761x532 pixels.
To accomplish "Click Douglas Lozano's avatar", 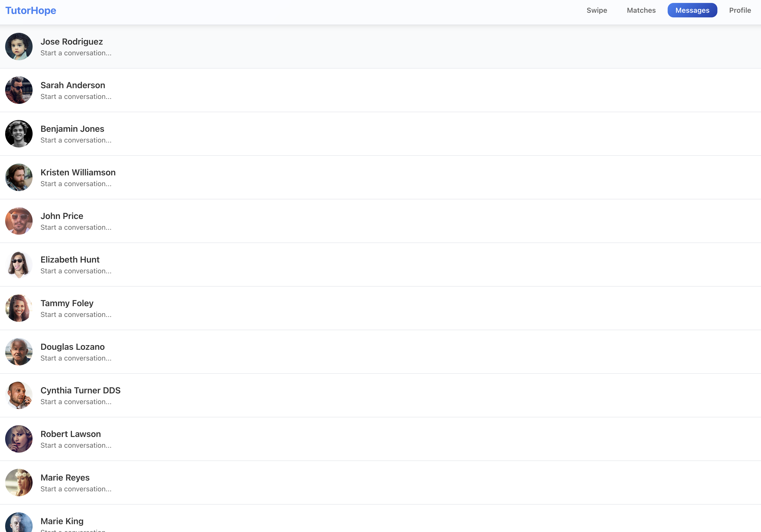I will (x=19, y=352).
